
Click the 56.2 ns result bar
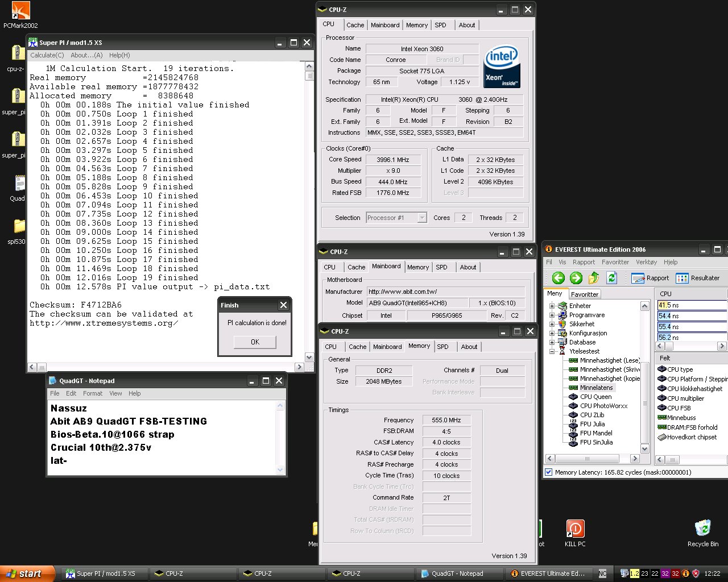coord(692,337)
